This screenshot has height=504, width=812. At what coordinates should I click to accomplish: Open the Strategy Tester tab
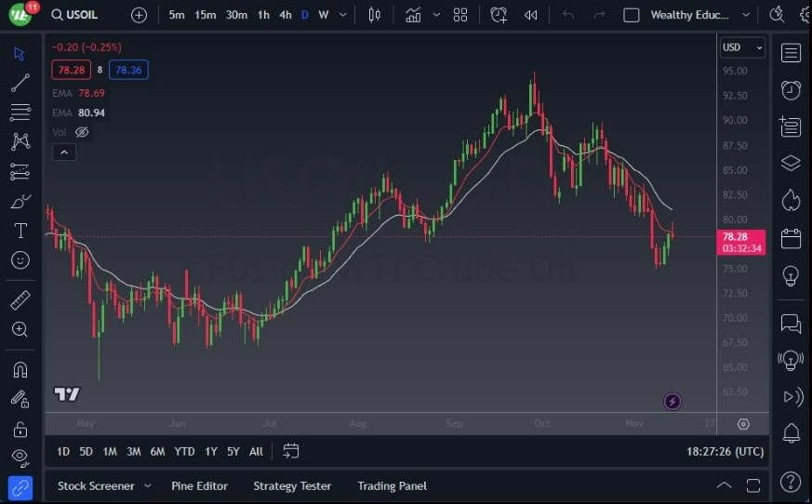click(292, 486)
